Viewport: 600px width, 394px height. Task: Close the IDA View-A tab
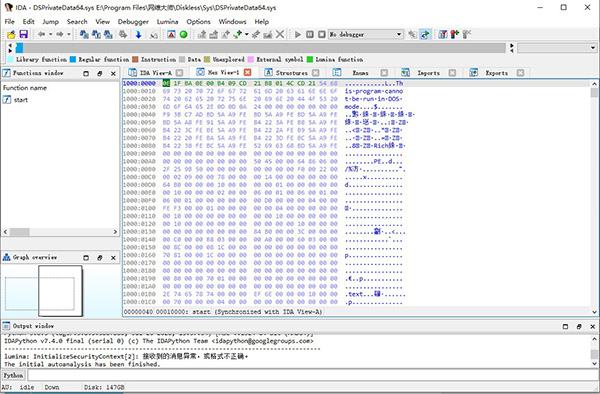click(179, 73)
